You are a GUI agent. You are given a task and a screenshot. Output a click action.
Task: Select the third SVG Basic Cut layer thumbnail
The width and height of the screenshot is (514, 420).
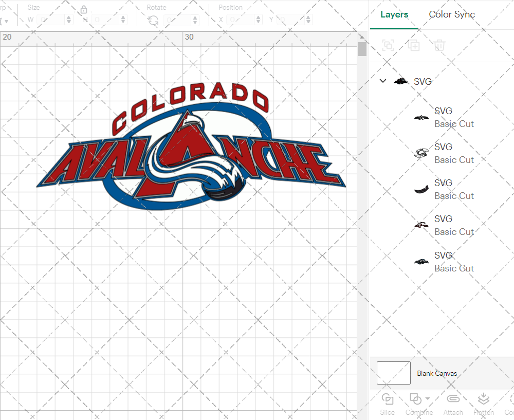tap(421, 189)
